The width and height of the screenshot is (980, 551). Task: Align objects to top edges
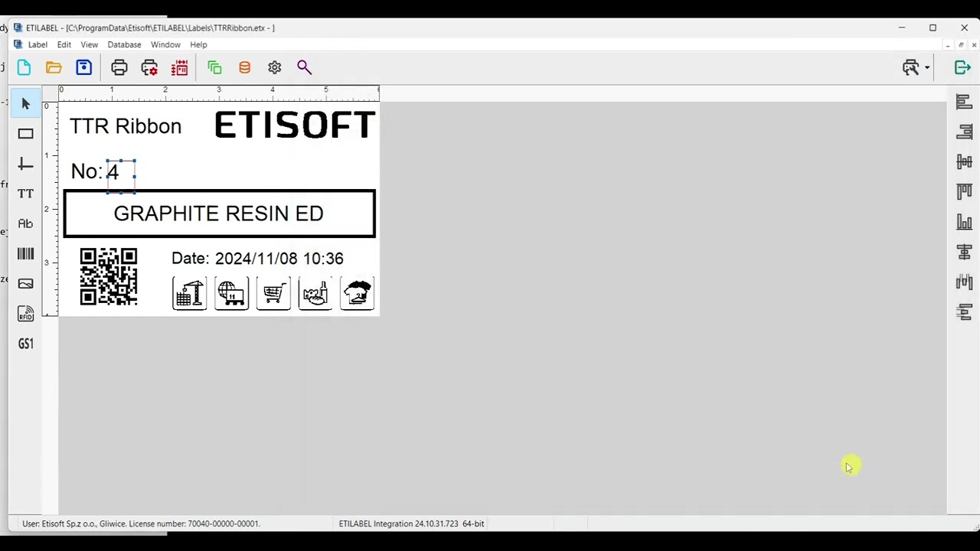click(964, 191)
